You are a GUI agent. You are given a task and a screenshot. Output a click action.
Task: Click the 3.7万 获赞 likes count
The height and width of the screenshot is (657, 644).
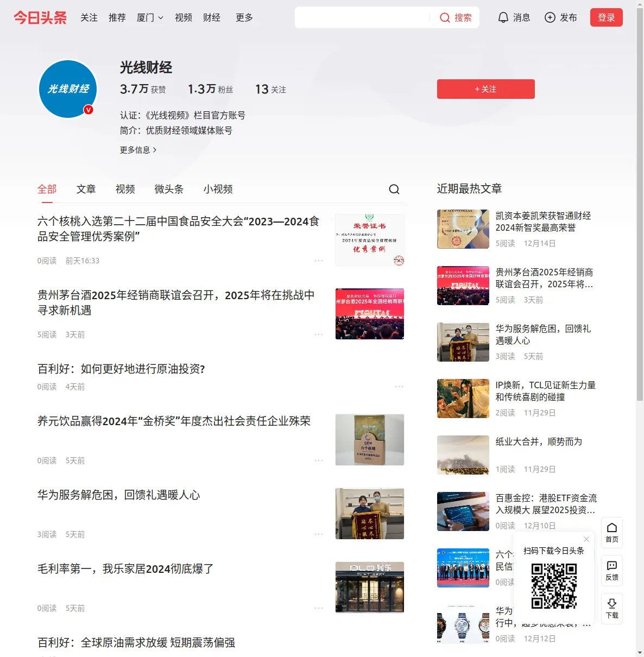pyautogui.click(x=143, y=89)
